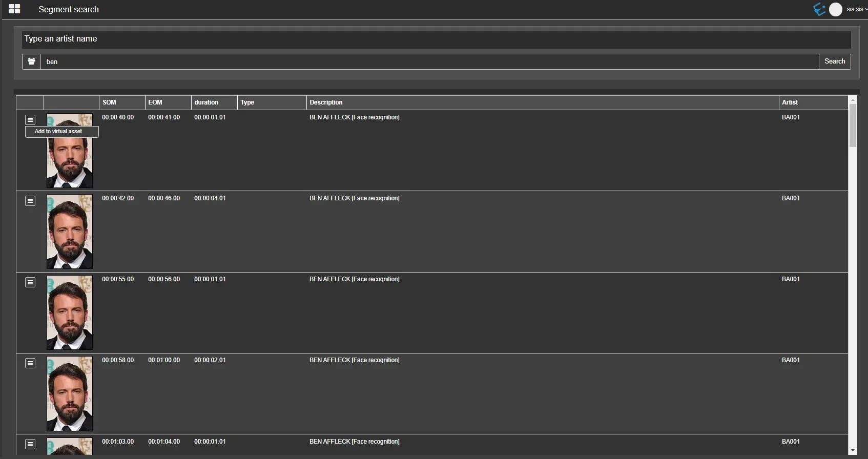Expand the sis sis user dropdown
This screenshot has width=868, height=459.
click(x=856, y=9)
